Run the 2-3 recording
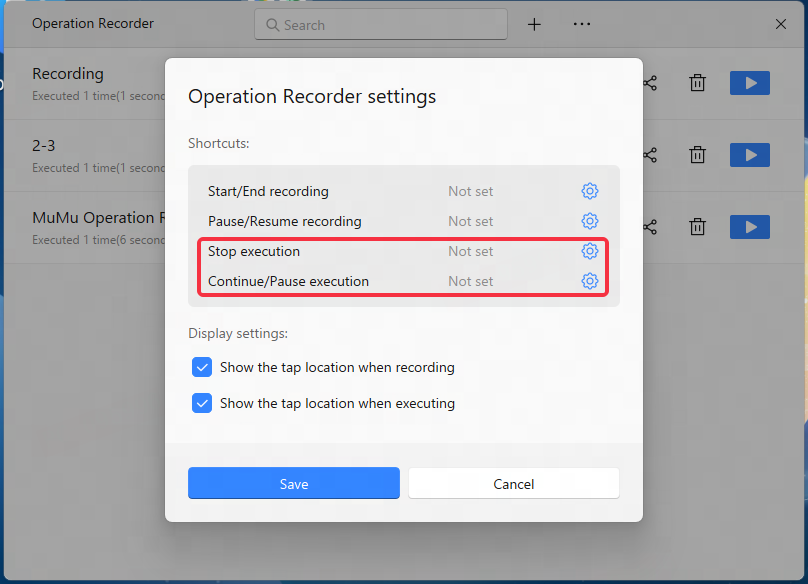Image resolution: width=808 pixels, height=584 pixels. (750, 155)
